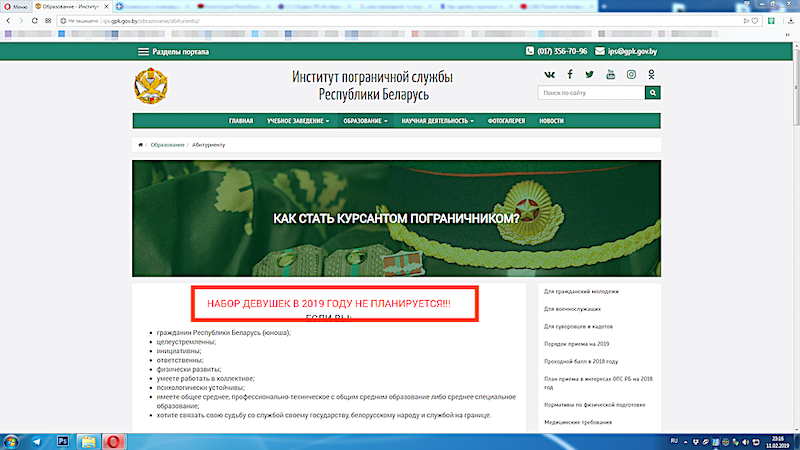Close the Образование browser tab

tap(107, 7)
